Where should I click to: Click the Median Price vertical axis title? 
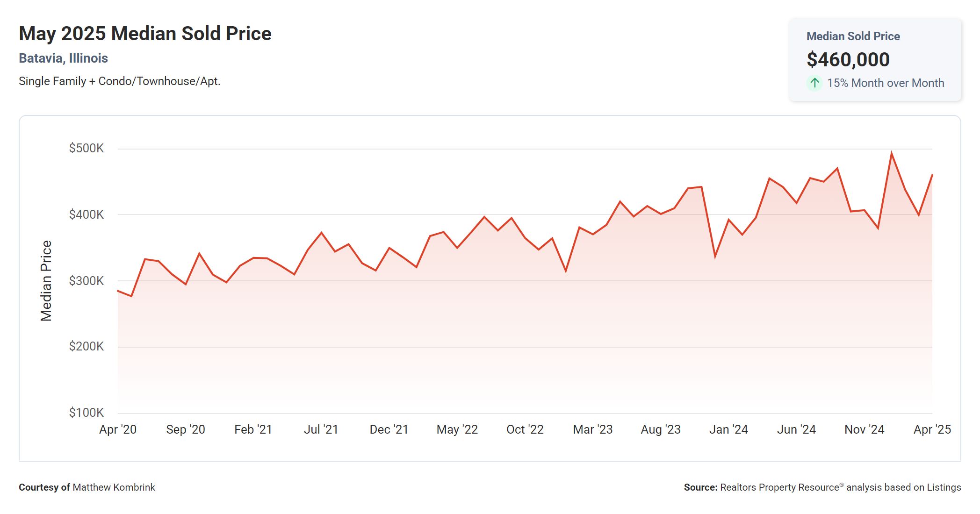[46, 280]
